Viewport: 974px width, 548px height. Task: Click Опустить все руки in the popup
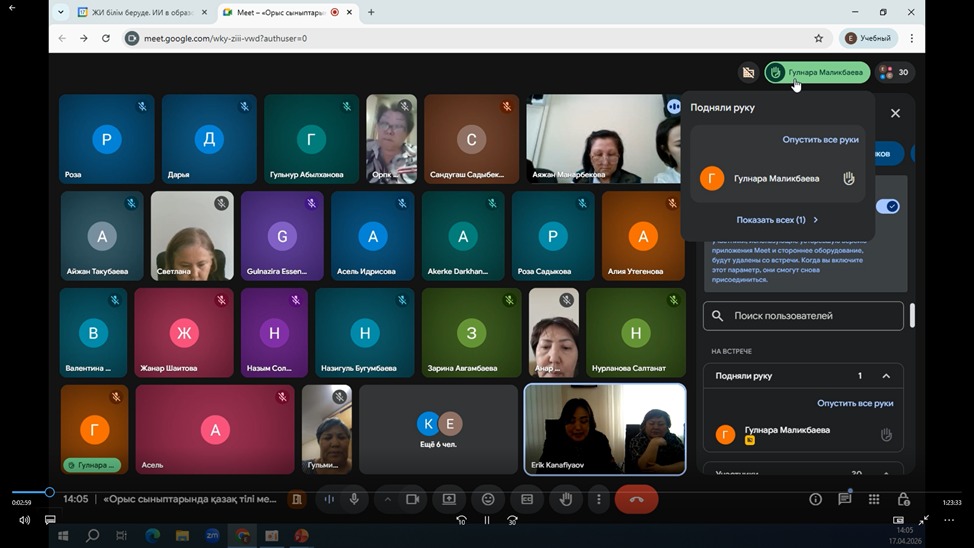820,140
